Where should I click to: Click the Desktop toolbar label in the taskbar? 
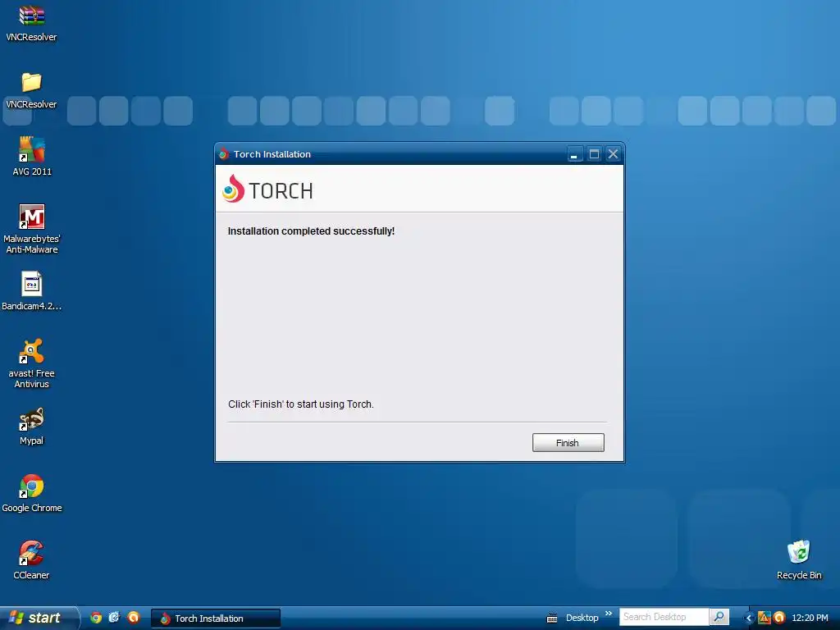(x=582, y=618)
